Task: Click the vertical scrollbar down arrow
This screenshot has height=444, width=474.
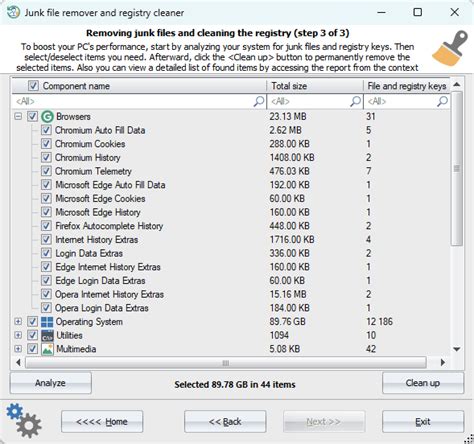Action: tap(457, 349)
